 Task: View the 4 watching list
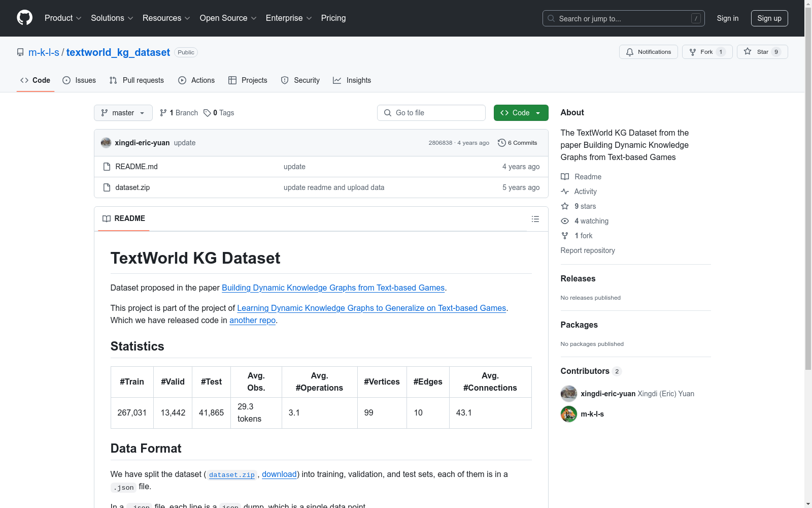click(x=585, y=221)
